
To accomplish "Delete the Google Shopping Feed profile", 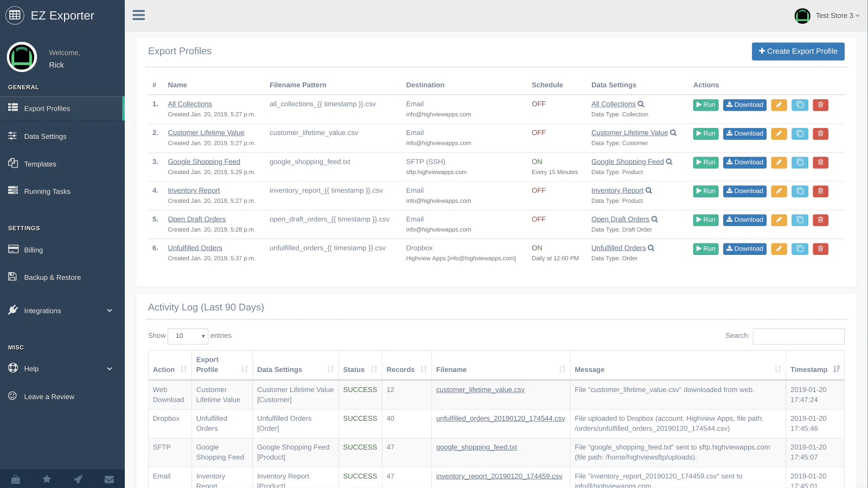I will pos(820,163).
